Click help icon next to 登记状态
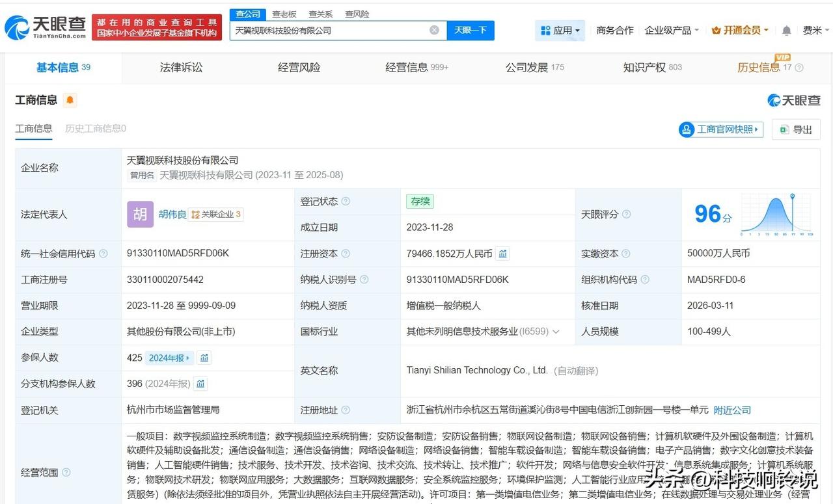The height and width of the screenshot is (504, 833). [346, 202]
